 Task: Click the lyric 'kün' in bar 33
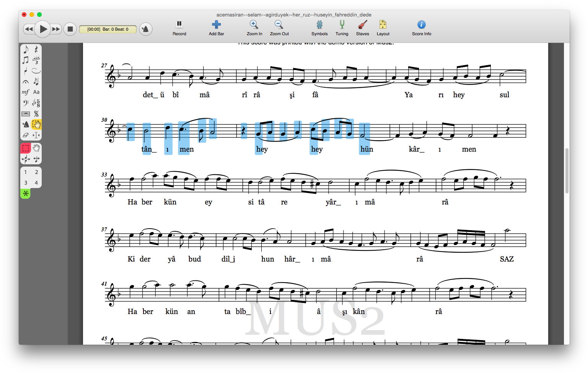pos(170,202)
